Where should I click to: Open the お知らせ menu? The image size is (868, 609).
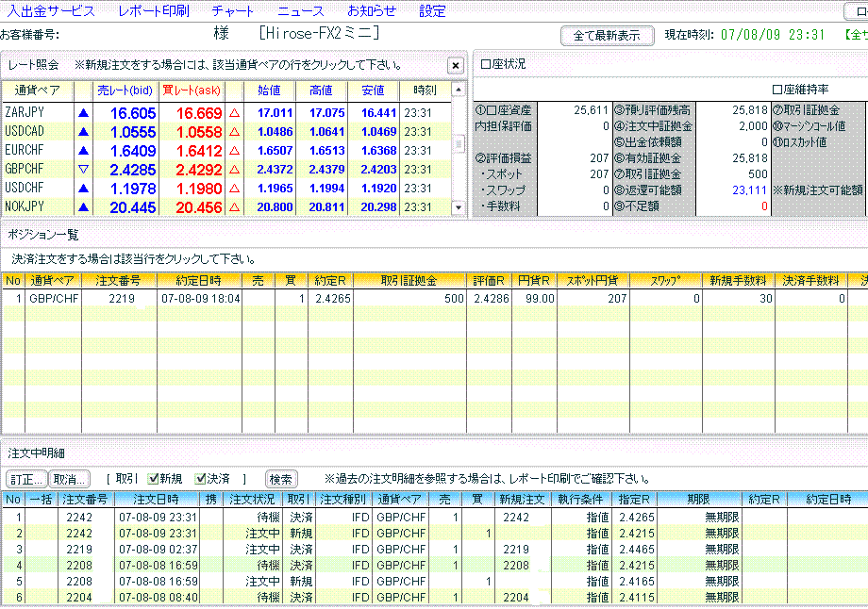point(372,11)
